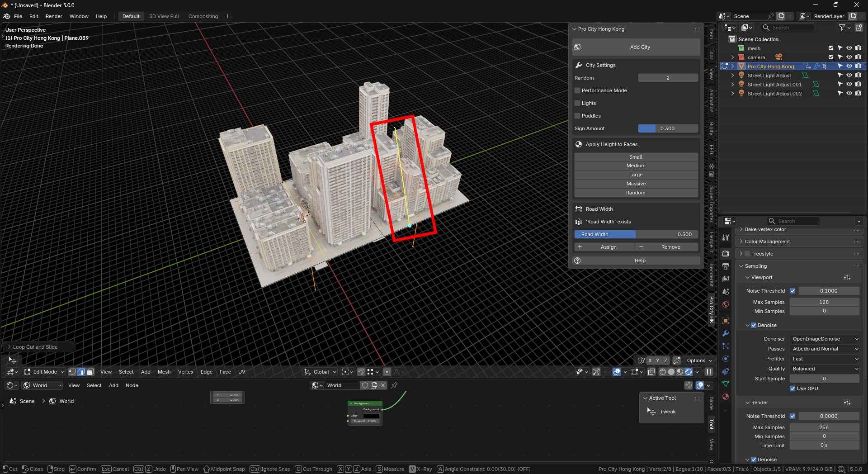Select vertex select mode icon

[72, 372]
